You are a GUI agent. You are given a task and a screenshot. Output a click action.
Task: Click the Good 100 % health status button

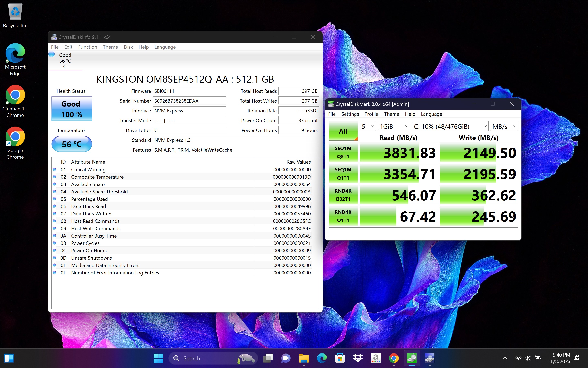[72, 109]
